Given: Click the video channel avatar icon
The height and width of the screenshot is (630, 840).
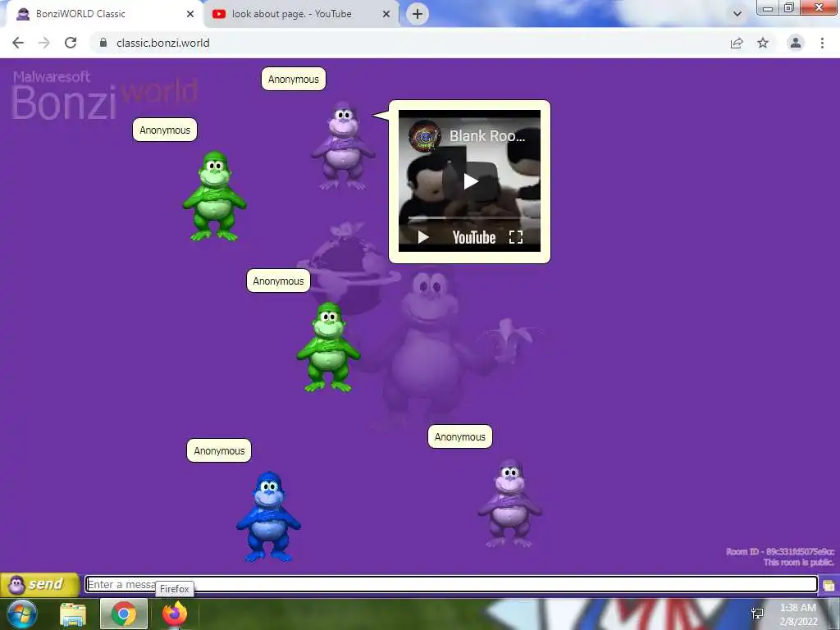Looking at the screenshot, I should coord(425,135).
